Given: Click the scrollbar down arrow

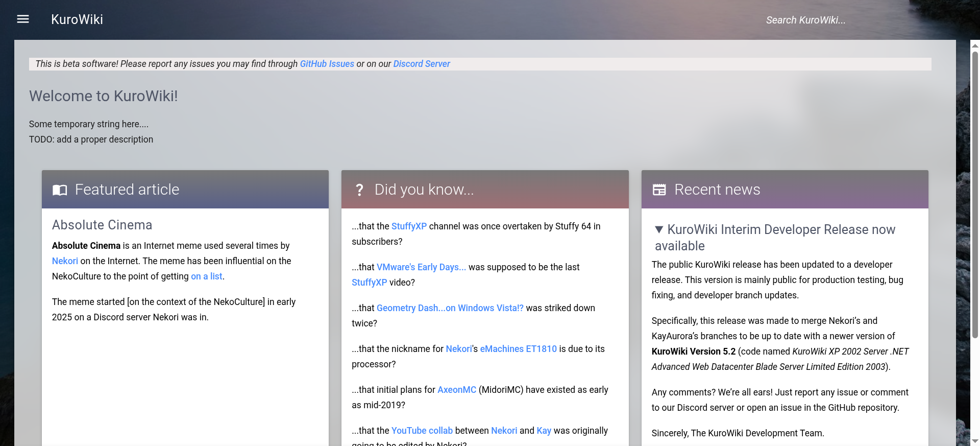Looking at the screenshot, I should [975, 441].
